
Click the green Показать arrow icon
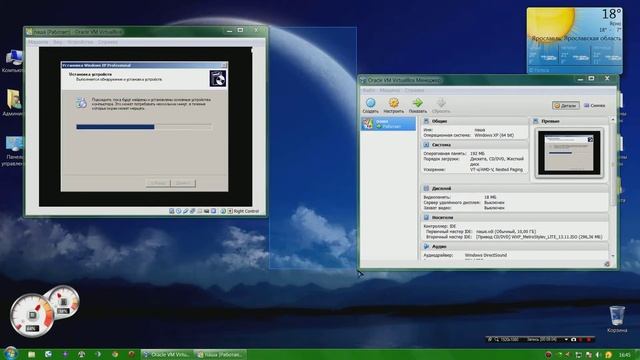click(x=418, y=105)
